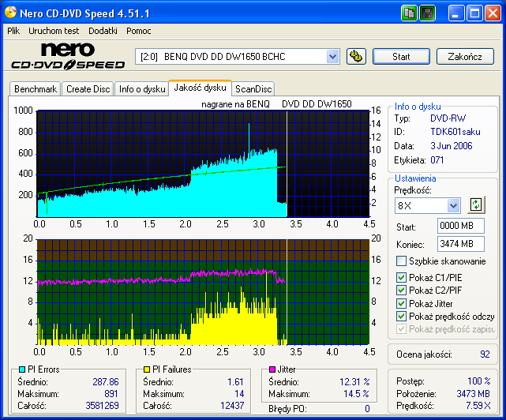The height and width of the screenshot is (420, 506).
Task: Enable Szybkie skanowanie checkbox
Action: pyautogui.click(x=401, y=261)
